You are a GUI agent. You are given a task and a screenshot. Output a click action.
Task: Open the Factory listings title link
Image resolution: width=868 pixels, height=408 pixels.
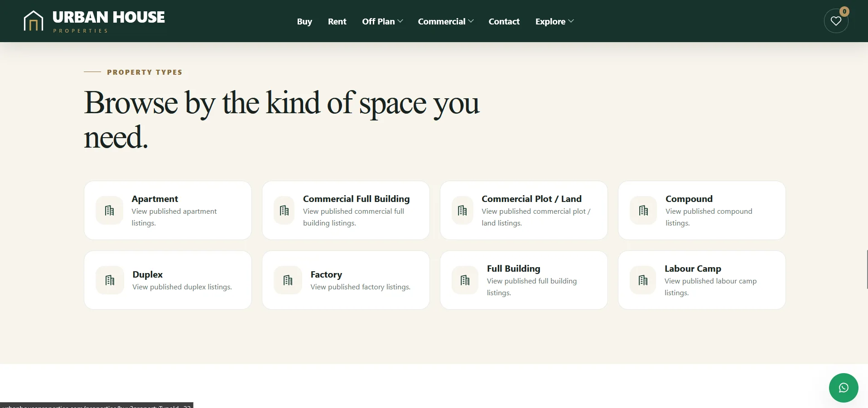pos(326,274)
